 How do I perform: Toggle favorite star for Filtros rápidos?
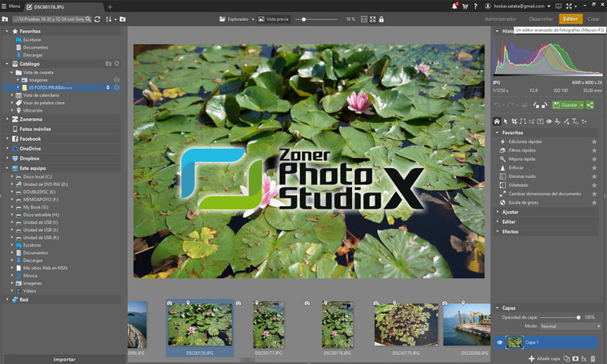tap(594, 150)
